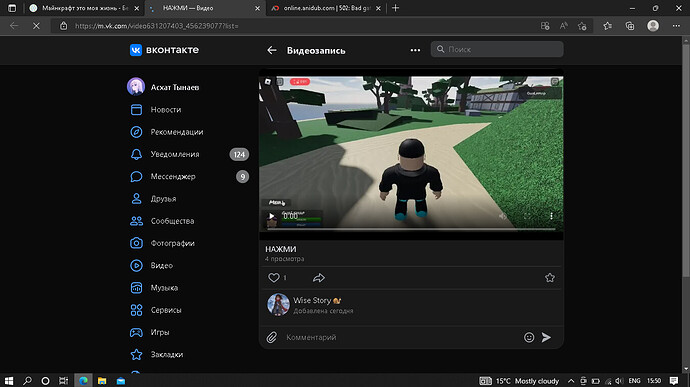The width and height of the screenshot is (690, 387).
Task: Open Друзья person icon
Action: 136,199
